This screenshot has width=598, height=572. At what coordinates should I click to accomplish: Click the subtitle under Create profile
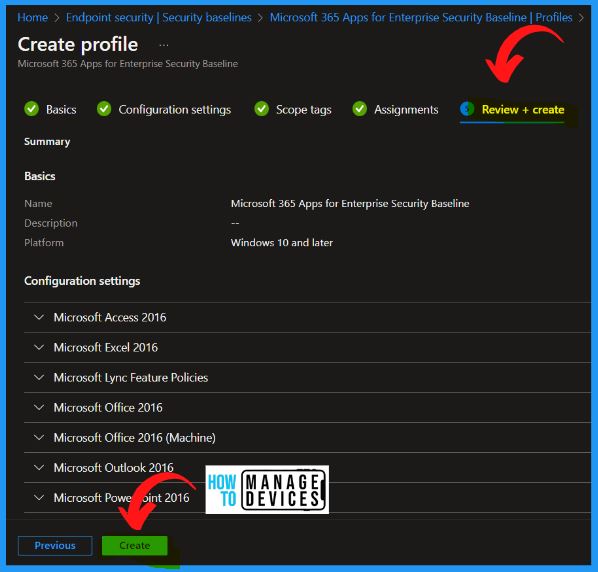click(x=128, y=64)
